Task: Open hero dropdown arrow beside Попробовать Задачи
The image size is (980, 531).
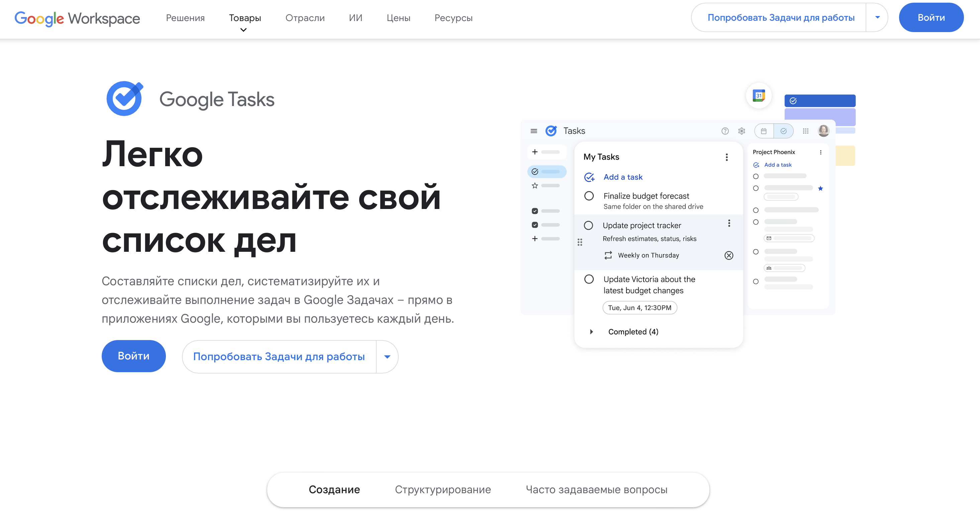Action: click(387, 356)
